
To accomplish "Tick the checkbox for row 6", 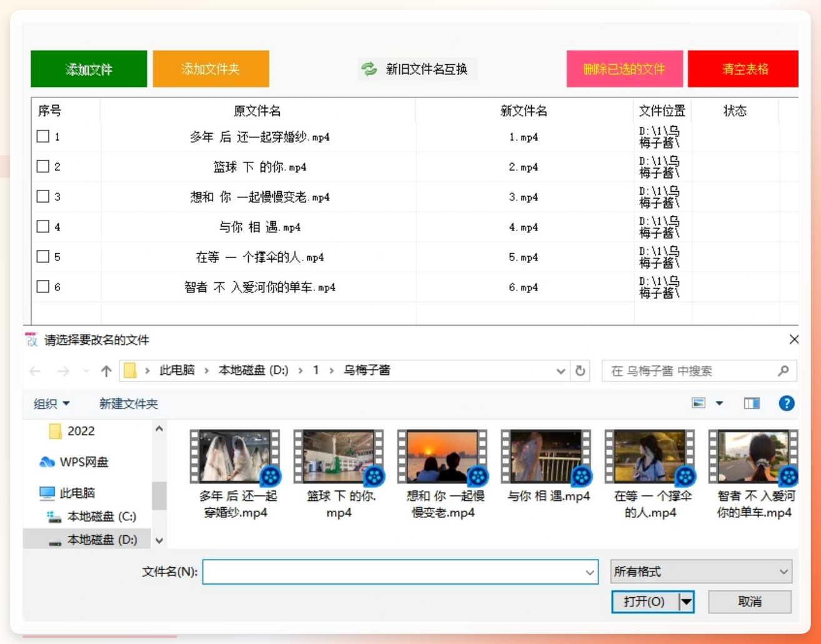I will [x=43, y=286].
